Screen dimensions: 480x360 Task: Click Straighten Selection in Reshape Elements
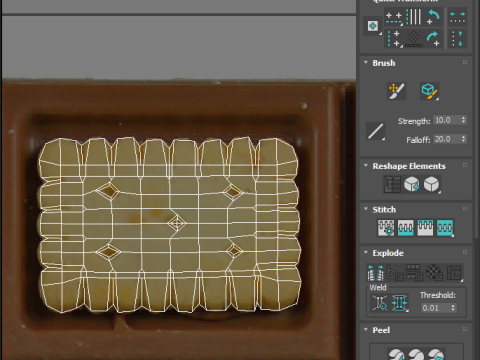[392, 184]
